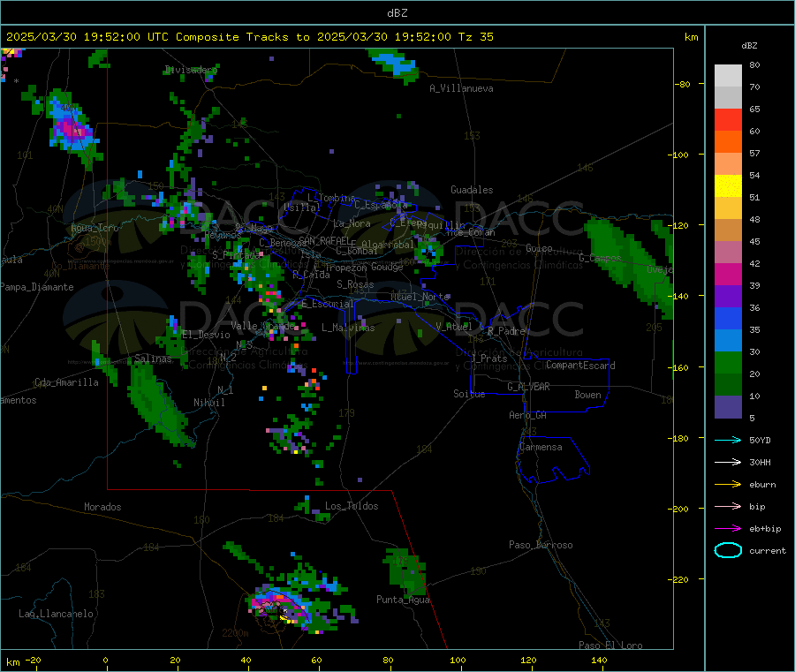Click the 65 dBZ red color swatch
The width and height of the screenshot is (795, 672).
[728, 119]
